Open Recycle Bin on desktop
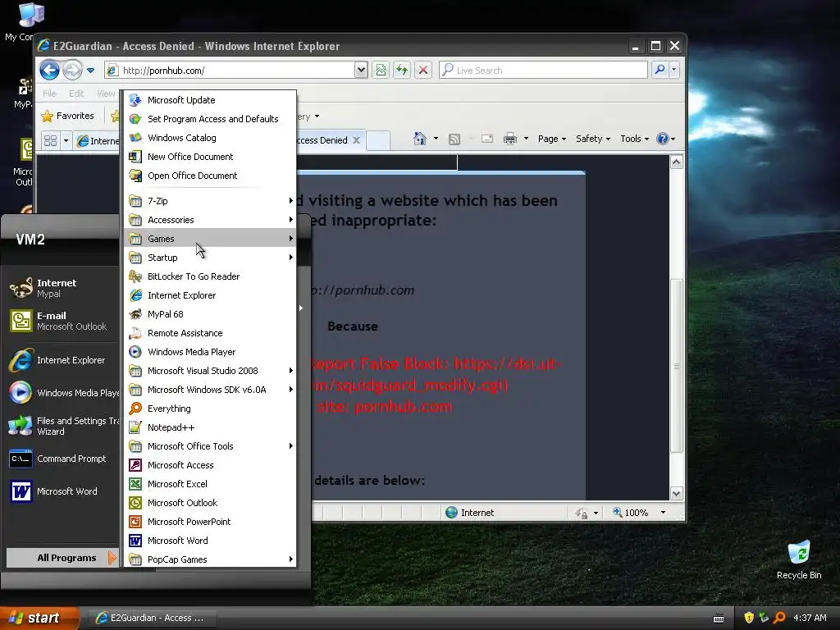Image resolution: width=840 pixels, height=630 pixels. tap(799, 559)
